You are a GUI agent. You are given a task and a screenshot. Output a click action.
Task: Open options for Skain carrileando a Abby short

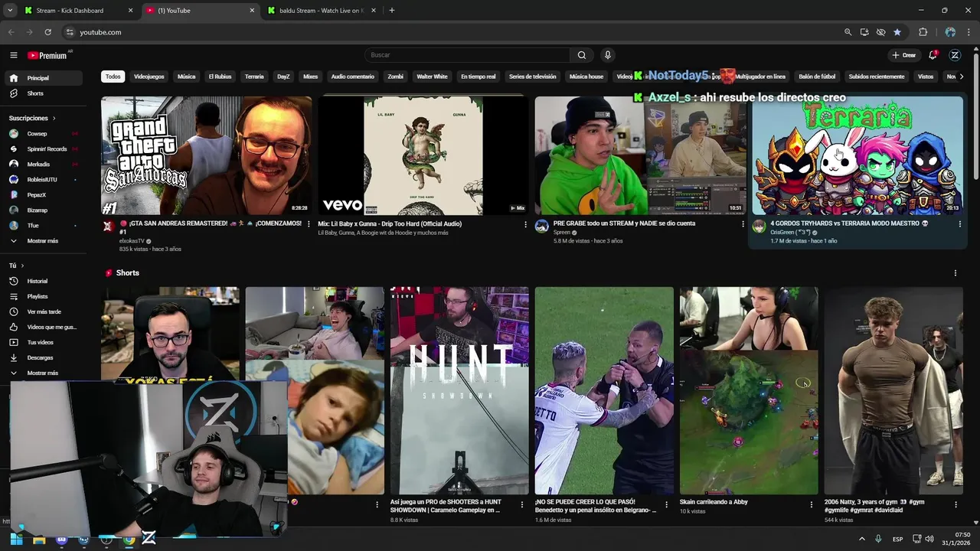[812, 505]
